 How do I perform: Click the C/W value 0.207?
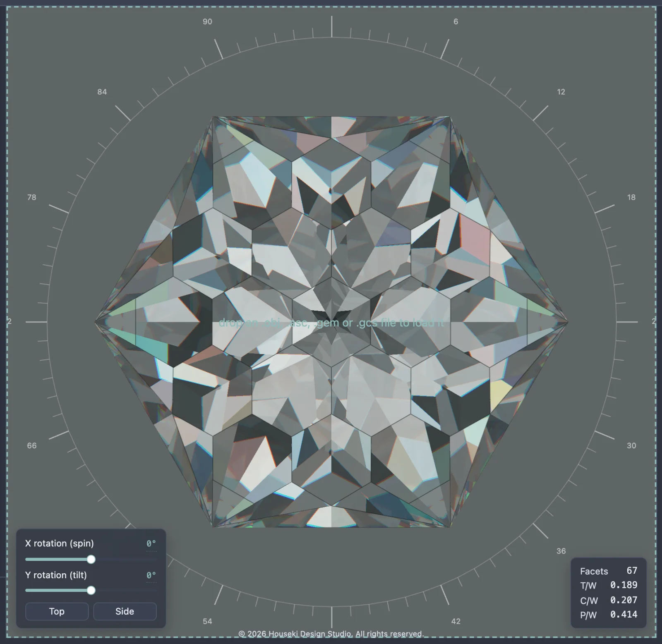[x=624, y=600]
